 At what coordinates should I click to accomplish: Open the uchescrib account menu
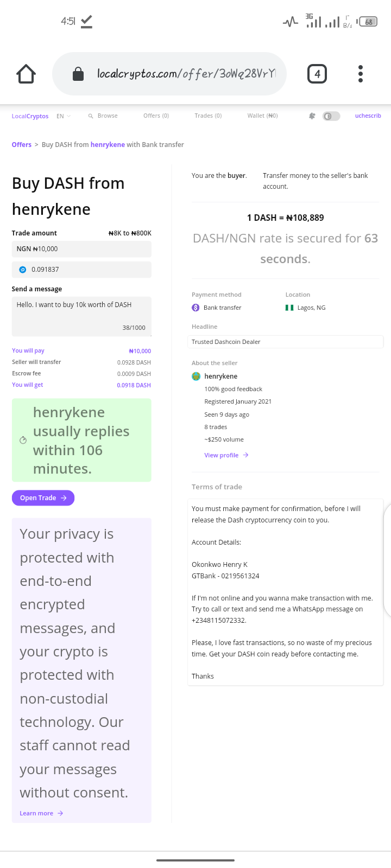coord(368,116)
